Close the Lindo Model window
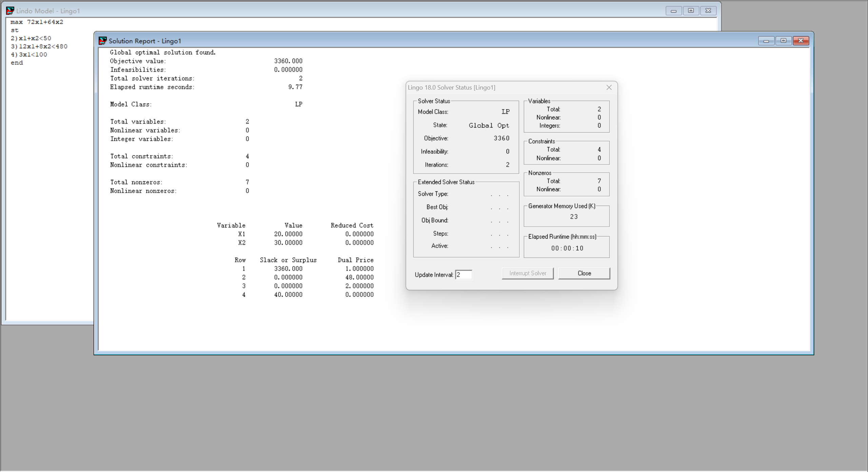 coord(708,11)
